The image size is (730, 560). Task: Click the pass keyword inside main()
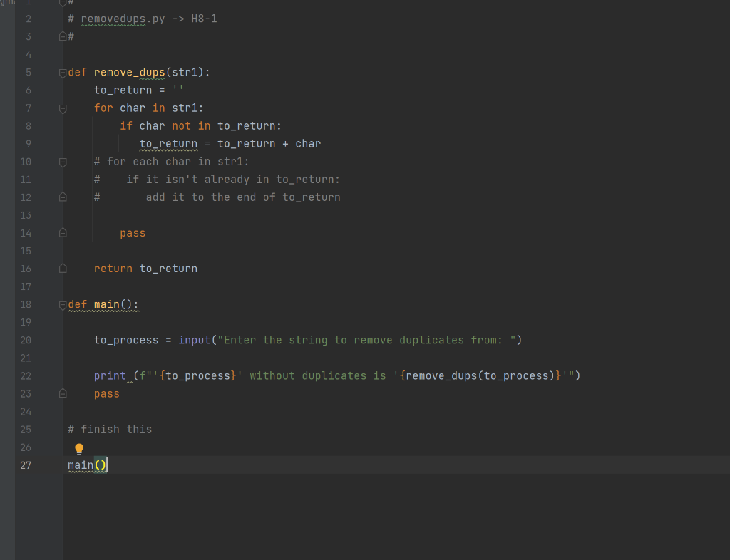click(106, 393)
